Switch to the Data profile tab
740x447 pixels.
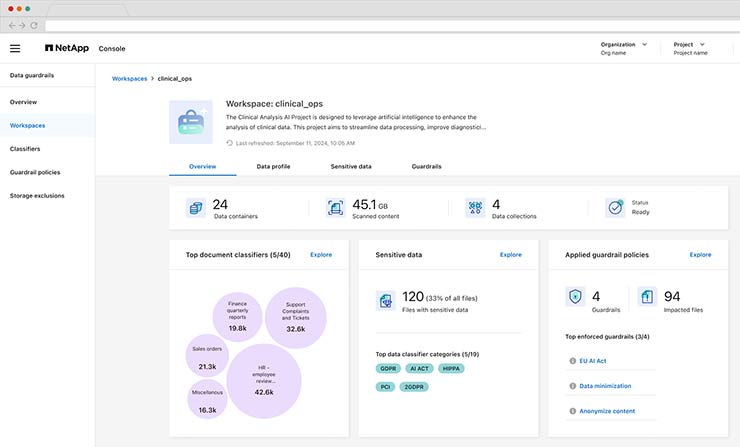click(x=273, y=166)
